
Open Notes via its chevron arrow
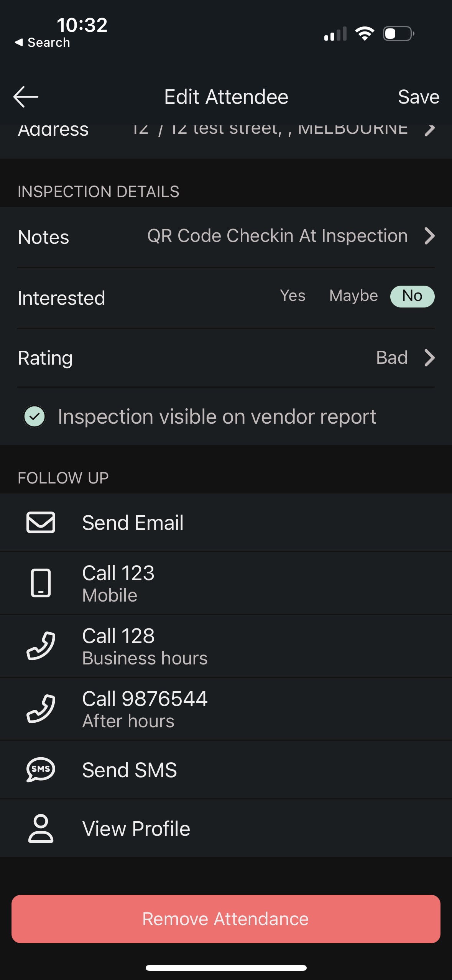430,236
